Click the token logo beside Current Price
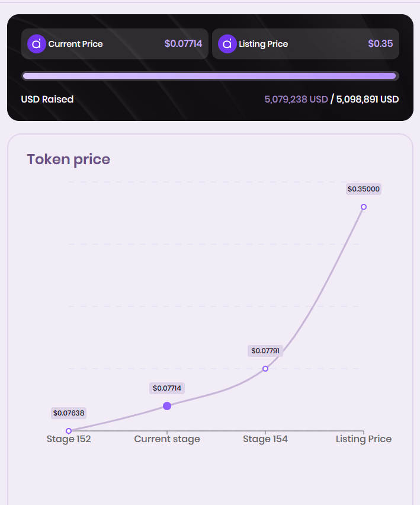This screenshot has height=505, width=420. click(36, 43)
